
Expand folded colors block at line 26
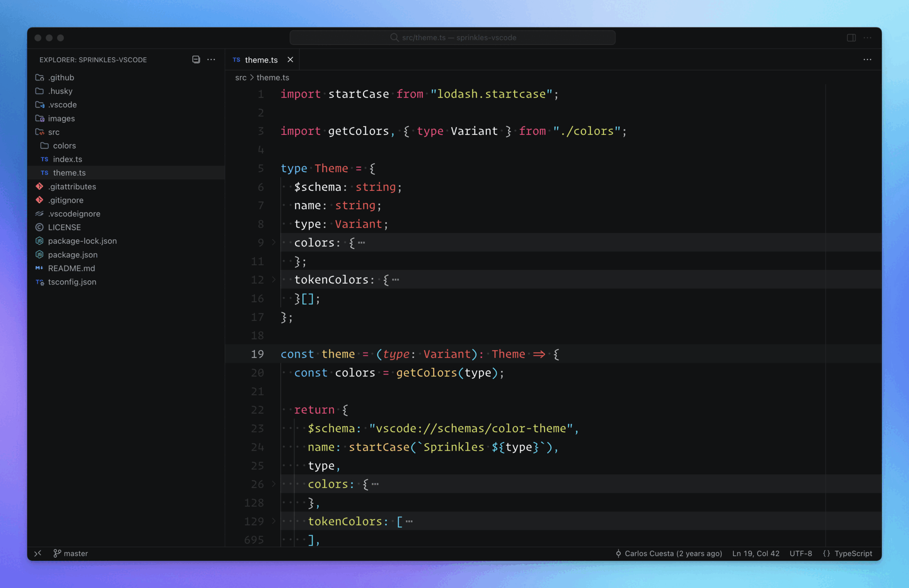coord(274,484)
